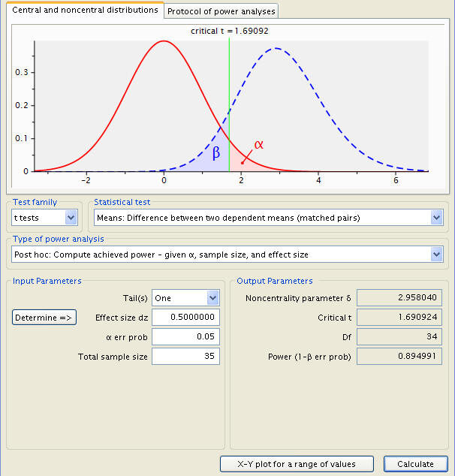
Task: Click the Calculate button
Action: pyautogui.click(x=415, y=464)
